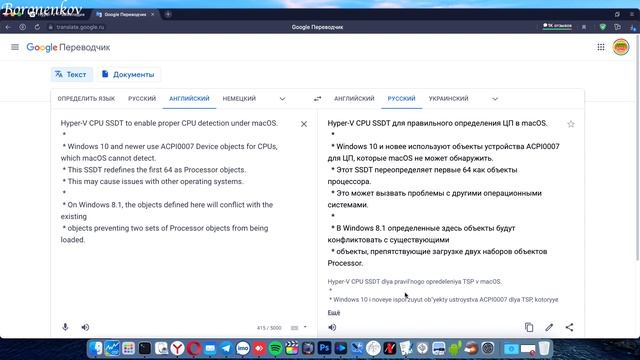Image resolution: width=640 pixels, height=360 pixels.
Task: Click the Ещё link under transliteration
Action: coord(334,313)
